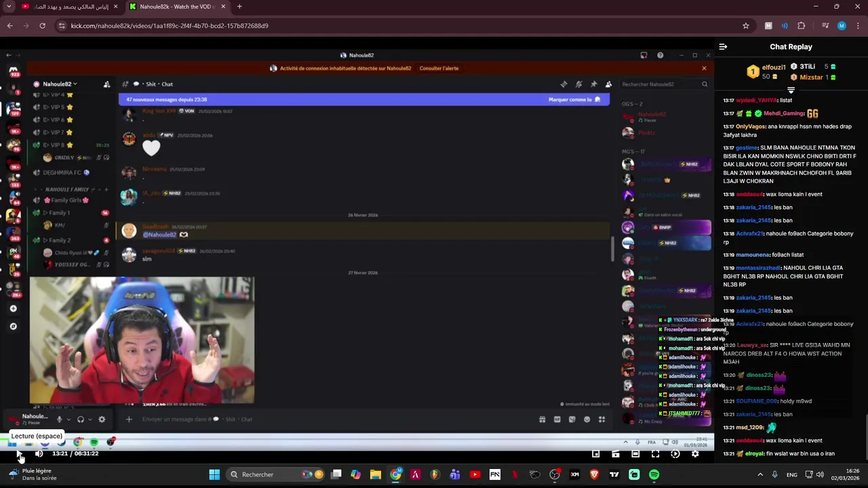868x488 pixels.
Task: Open the Chrome extensions puzzle menu
Action: [801, 26]
